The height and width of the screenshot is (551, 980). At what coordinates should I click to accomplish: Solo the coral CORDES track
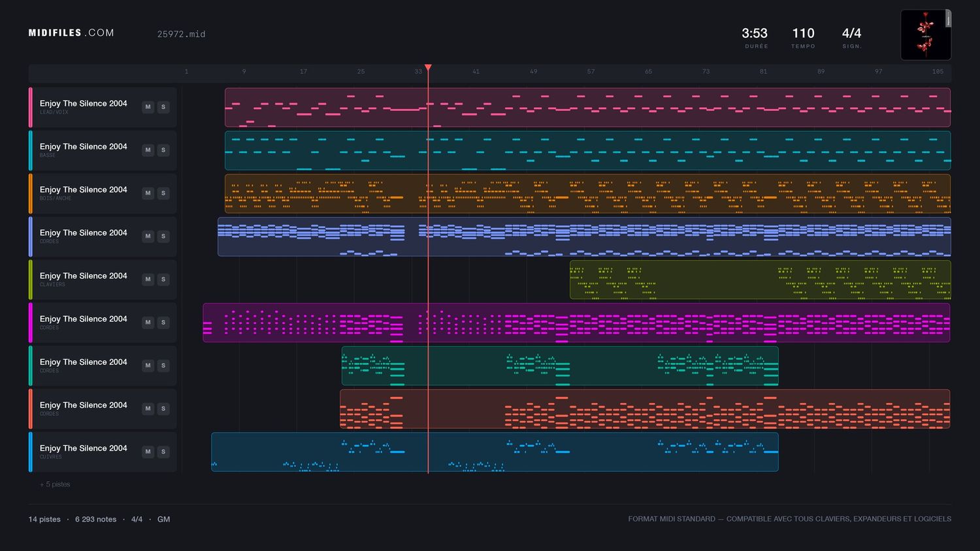(x=163, y=409)
